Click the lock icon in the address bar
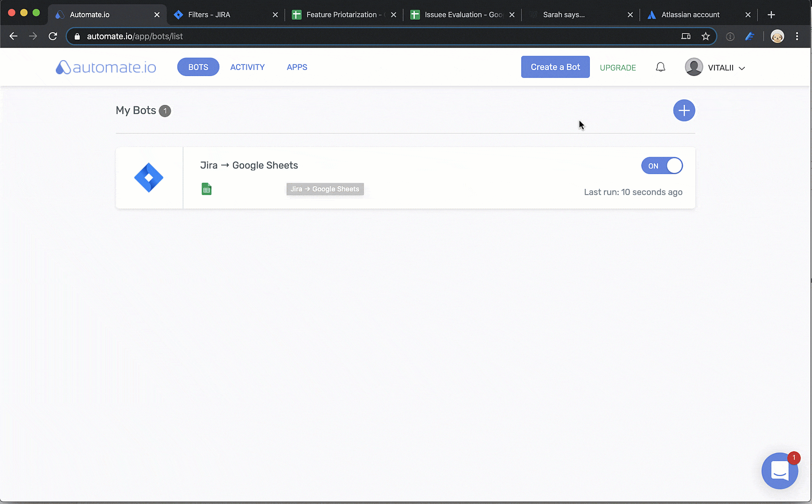The image size is (812, 504). 77,36
